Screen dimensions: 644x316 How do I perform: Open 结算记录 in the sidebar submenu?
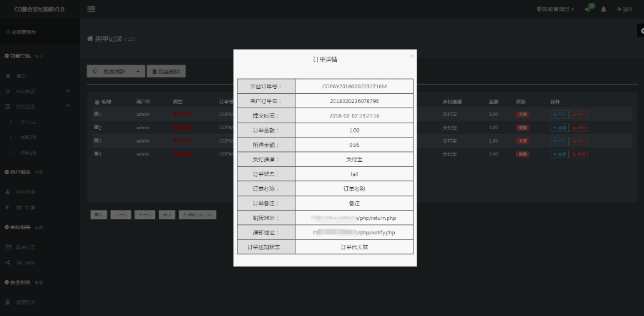[x=29, y=138]
